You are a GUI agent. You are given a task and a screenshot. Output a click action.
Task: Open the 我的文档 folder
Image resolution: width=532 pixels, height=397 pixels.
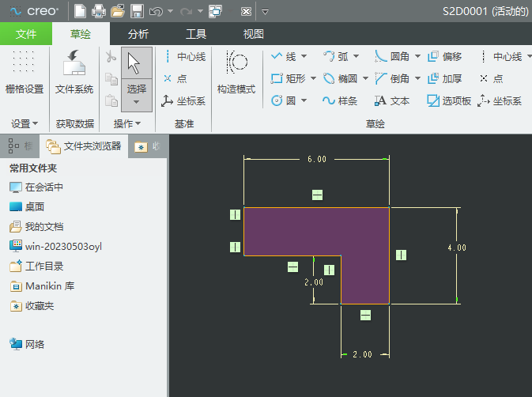36,227
